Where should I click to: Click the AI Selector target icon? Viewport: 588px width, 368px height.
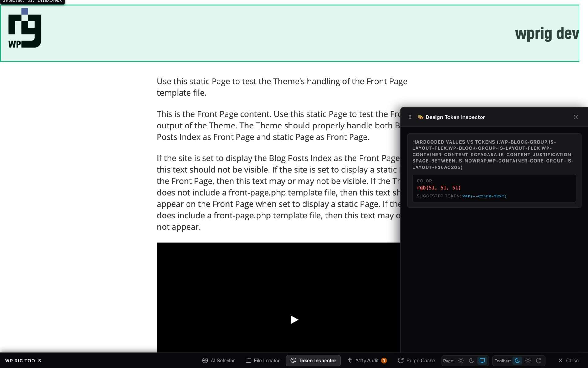(205, 361)
